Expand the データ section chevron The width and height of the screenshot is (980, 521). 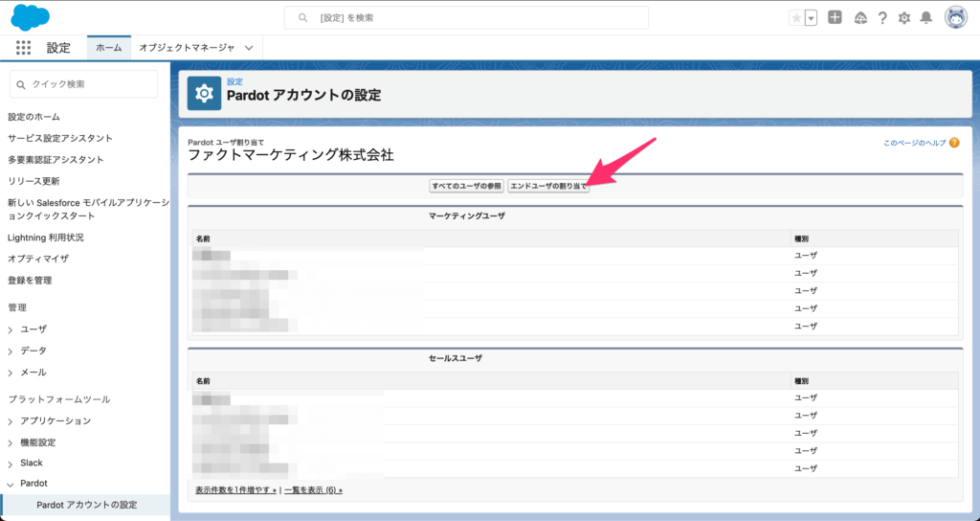point(11,351)
